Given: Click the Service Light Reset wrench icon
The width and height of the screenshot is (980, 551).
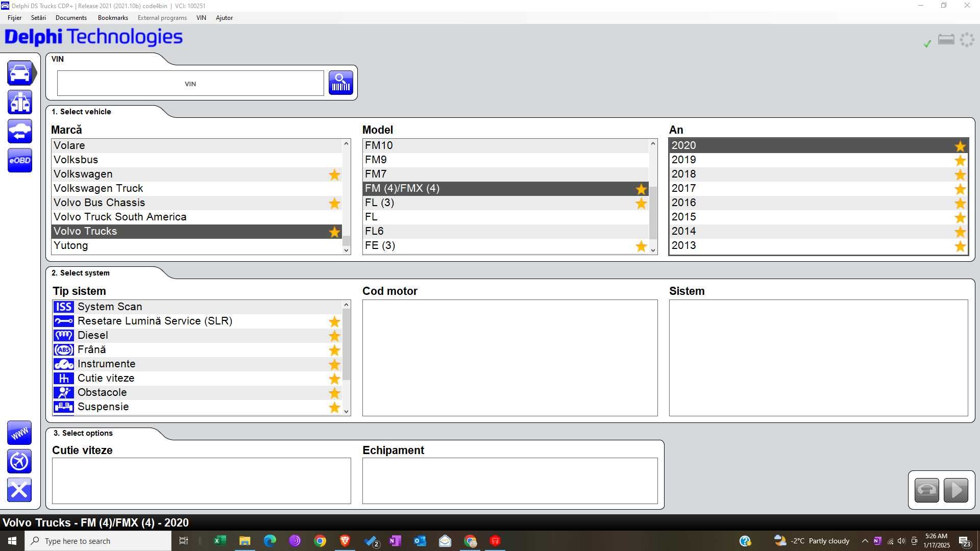Looking at the screenshot, I should tap(64, 321).
